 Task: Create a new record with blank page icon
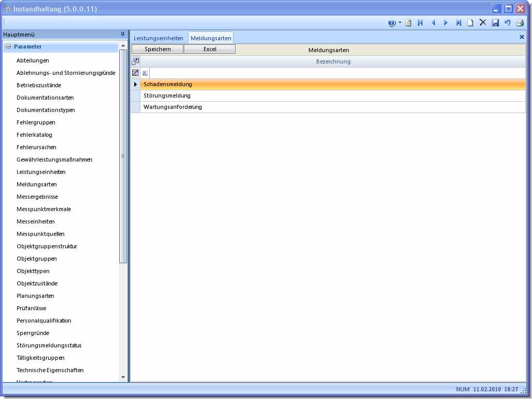coord(470,23)
